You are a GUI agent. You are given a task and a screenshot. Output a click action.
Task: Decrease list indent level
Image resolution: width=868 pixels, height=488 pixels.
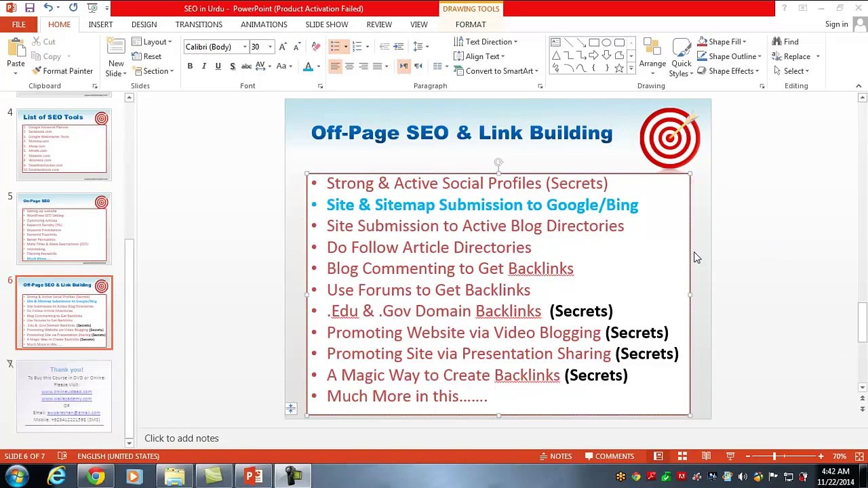click(384, 47)
